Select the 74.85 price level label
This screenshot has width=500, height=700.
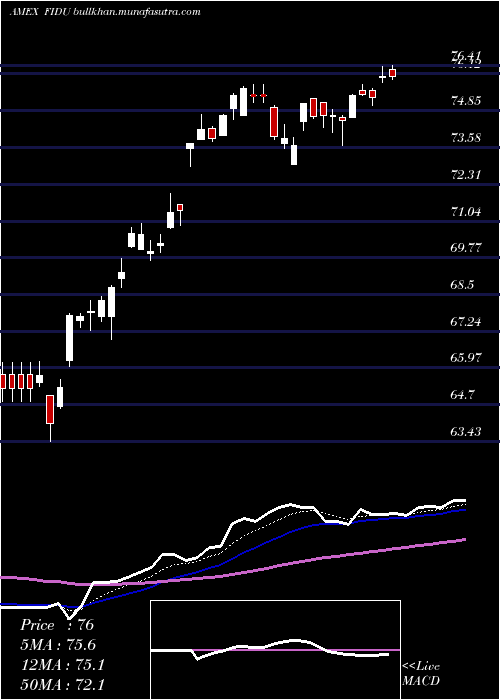tap(467, 101)
